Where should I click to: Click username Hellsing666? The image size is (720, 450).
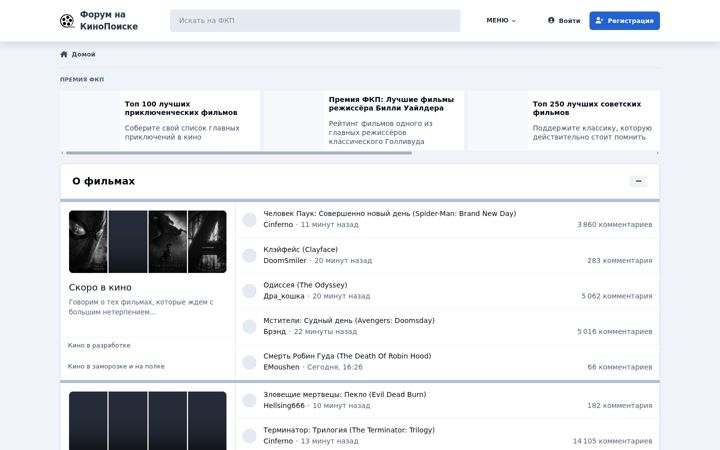point(284,405)
